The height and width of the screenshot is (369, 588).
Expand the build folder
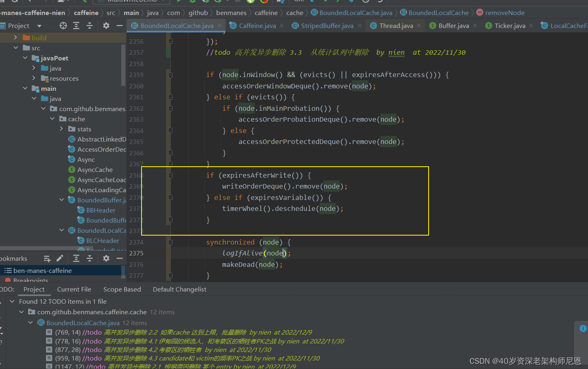pos(15,37)
